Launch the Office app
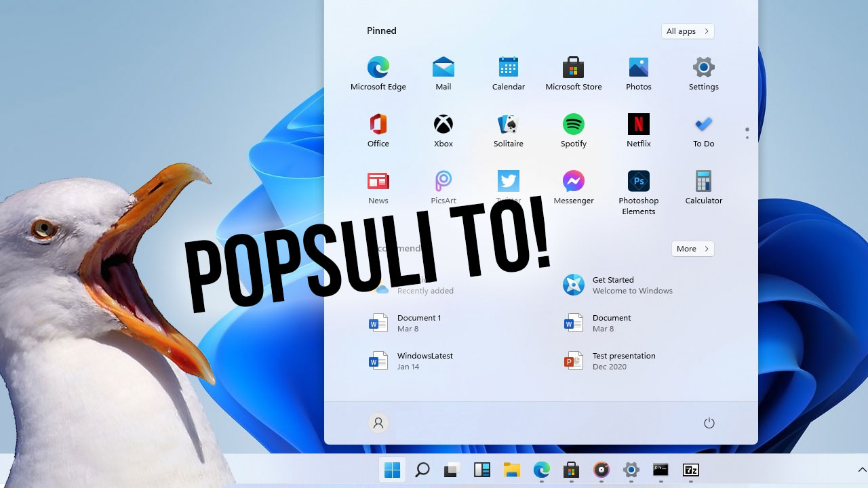 (378, 131)
